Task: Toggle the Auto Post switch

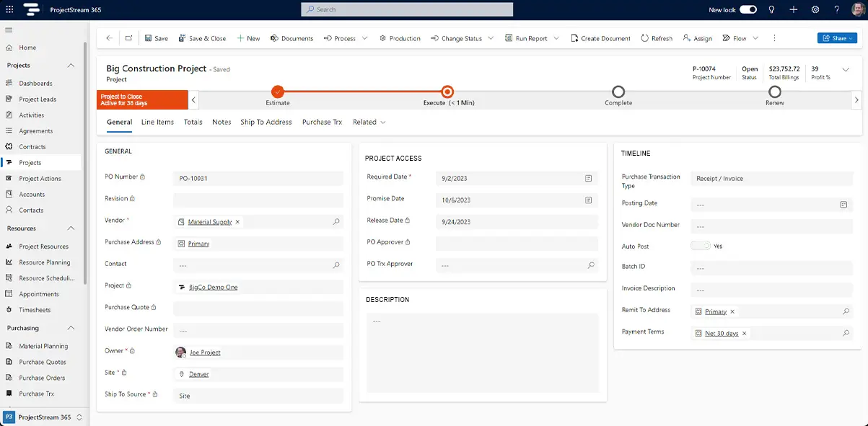Action: (x=700, y=246)
